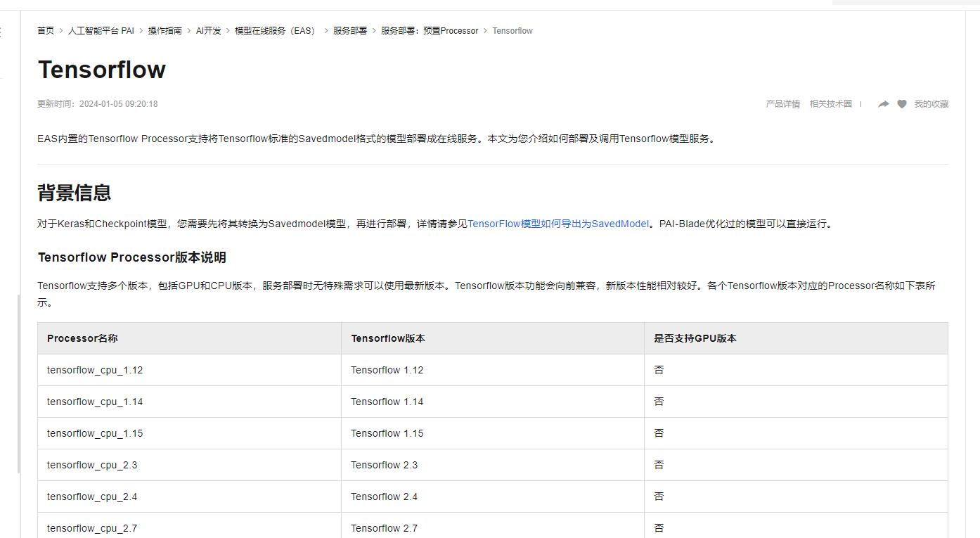Click 否 in the tensorflow_cpu_2.4 row

(659, 497)
